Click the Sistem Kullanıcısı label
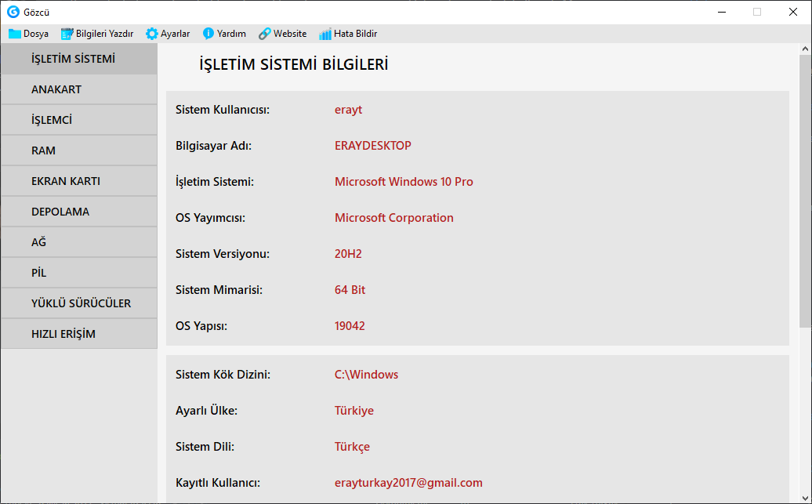812x504 pixels. click(x=223, y=110)
